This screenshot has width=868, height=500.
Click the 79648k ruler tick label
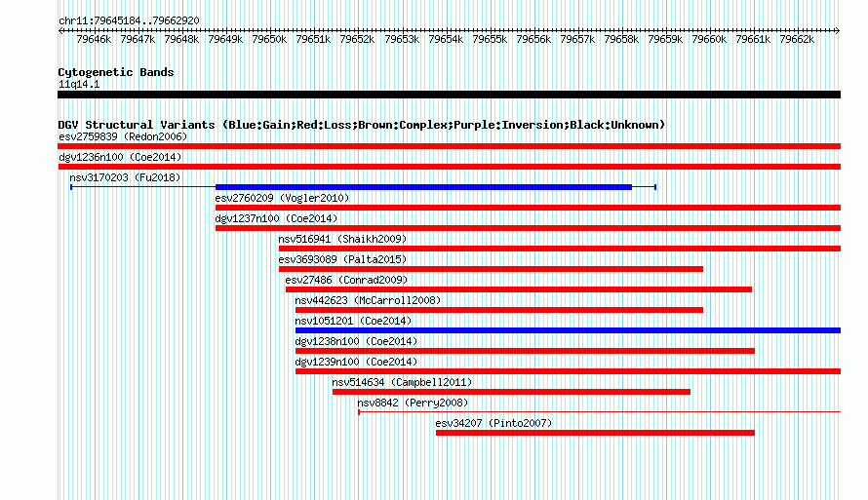point(181,39)
